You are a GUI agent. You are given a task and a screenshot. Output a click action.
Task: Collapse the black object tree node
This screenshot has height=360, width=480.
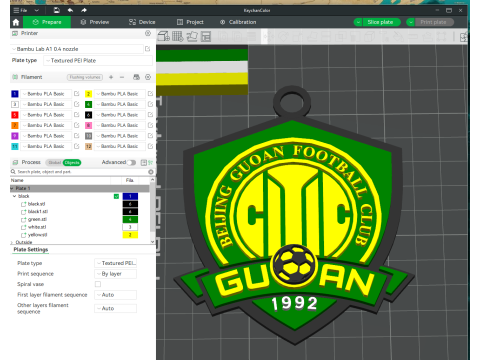(x=14, y=196)
